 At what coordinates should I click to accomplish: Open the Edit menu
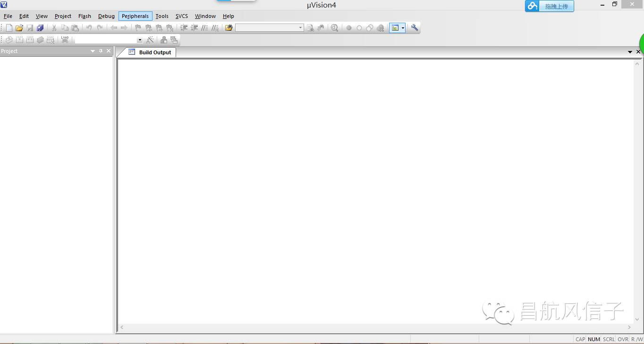pos(24,16)
